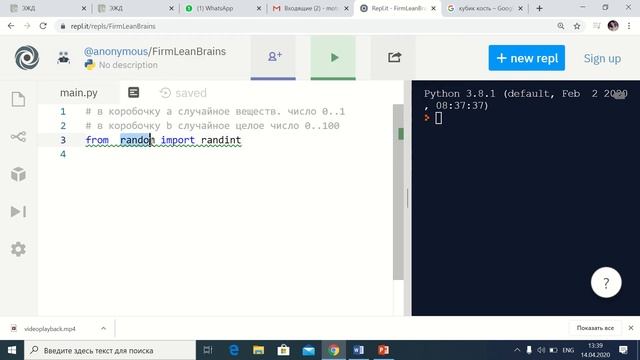Open the saved history indicator
Image resolution: width=640 pixels, height=360 pixels.
183,93
